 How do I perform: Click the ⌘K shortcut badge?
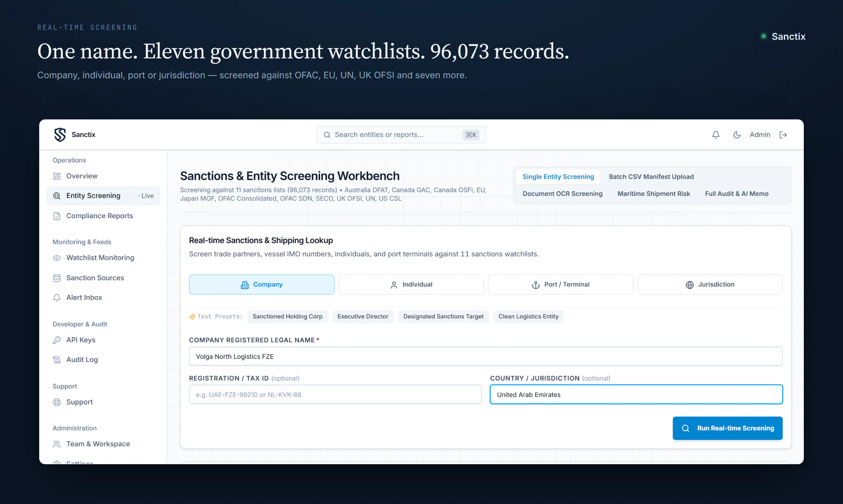pyautogui.click(x=471, y=135)
